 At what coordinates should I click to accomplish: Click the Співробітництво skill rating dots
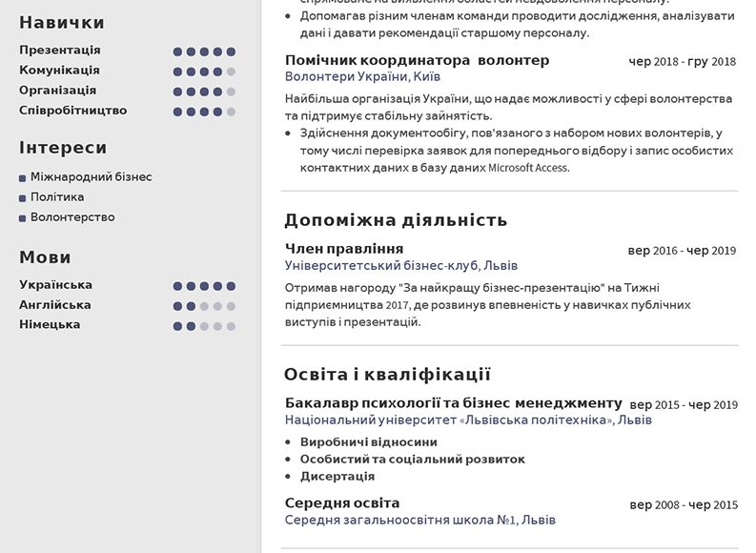tap(204, 112)
